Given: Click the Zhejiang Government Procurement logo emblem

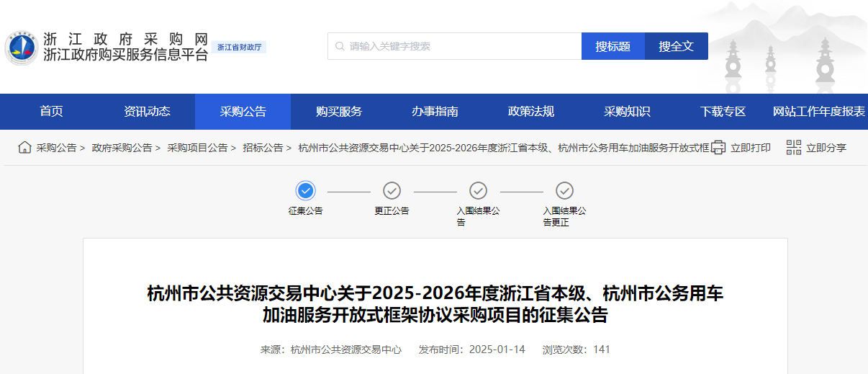Looking at the screenshot, I should (22, 48).
